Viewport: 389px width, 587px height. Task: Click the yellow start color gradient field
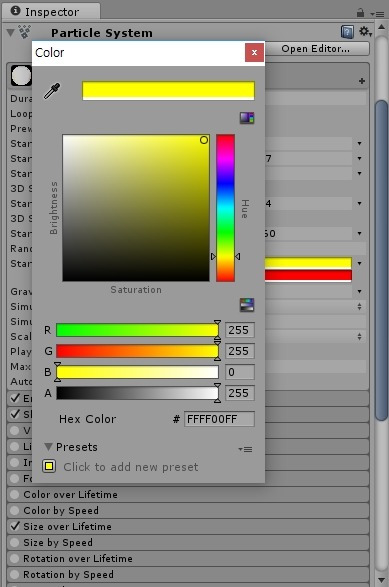[308, 263]
